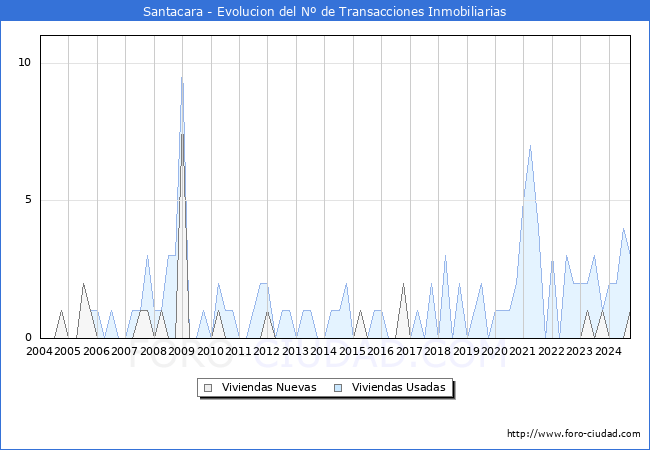Click the x-axis year label 2018
Viewport: 650px width, 450px height.
(x=438, y=351)
